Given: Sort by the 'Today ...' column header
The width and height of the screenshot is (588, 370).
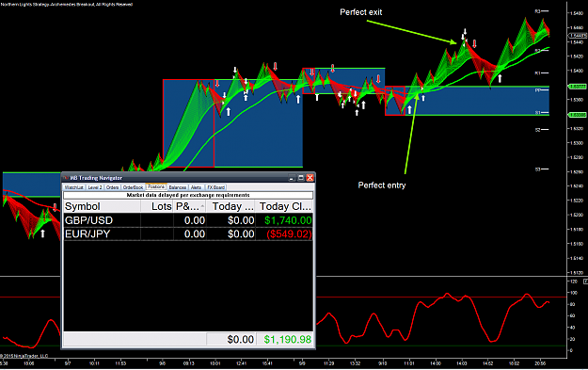Looking at the screenshot, I should [x=230, y=206].
